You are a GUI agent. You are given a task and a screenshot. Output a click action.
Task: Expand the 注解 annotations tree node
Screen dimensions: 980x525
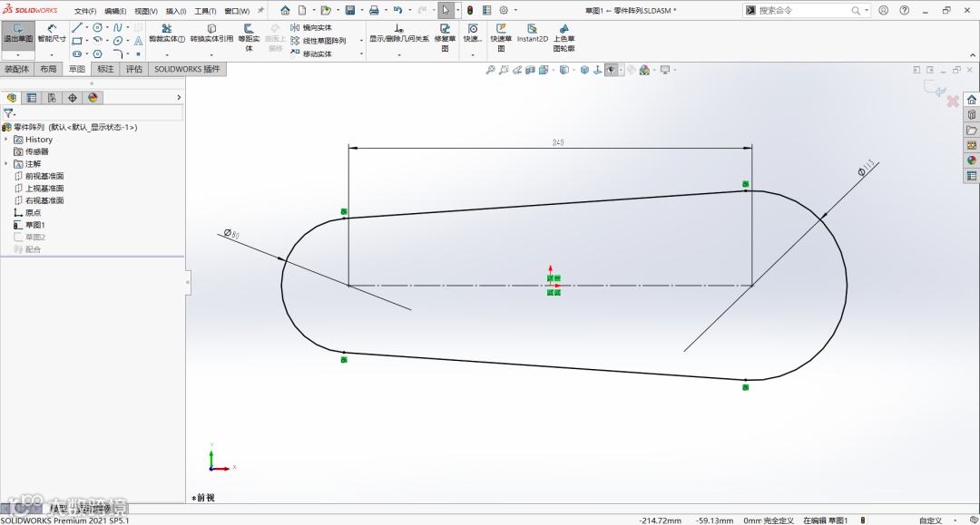coord(6,163)
